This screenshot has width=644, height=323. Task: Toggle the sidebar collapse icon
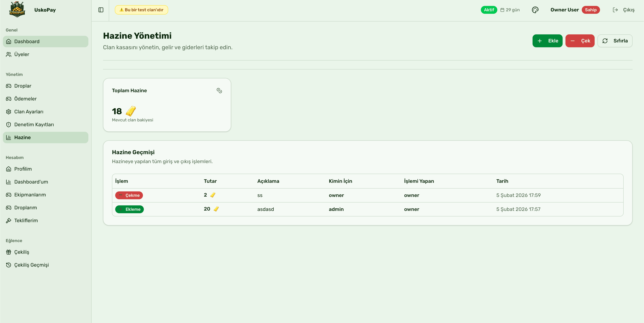[101, 10]
